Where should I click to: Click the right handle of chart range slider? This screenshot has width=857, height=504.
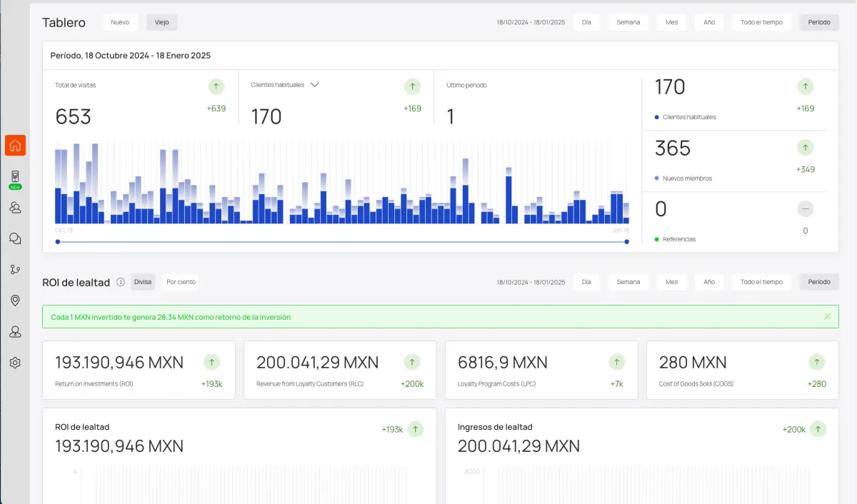pos(626,242)
